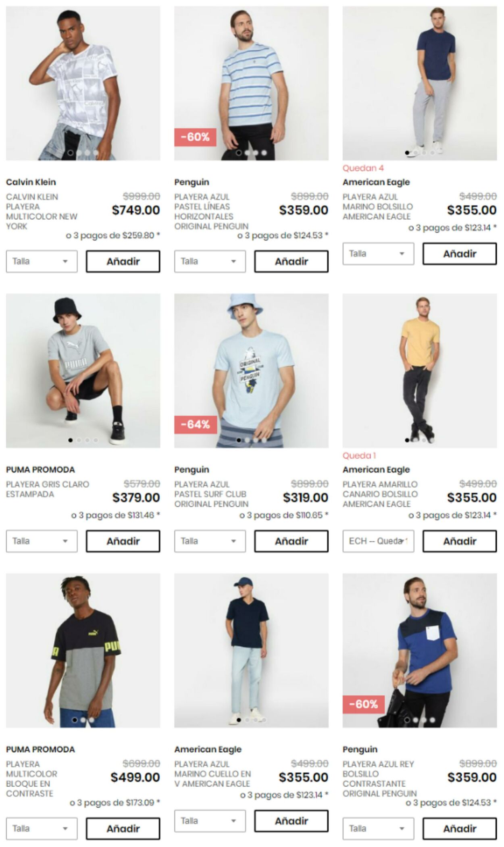Open size dropdown showing ECH -- Queda 1
This screenshot has width=504, height=847.
[x=378, y=541]
